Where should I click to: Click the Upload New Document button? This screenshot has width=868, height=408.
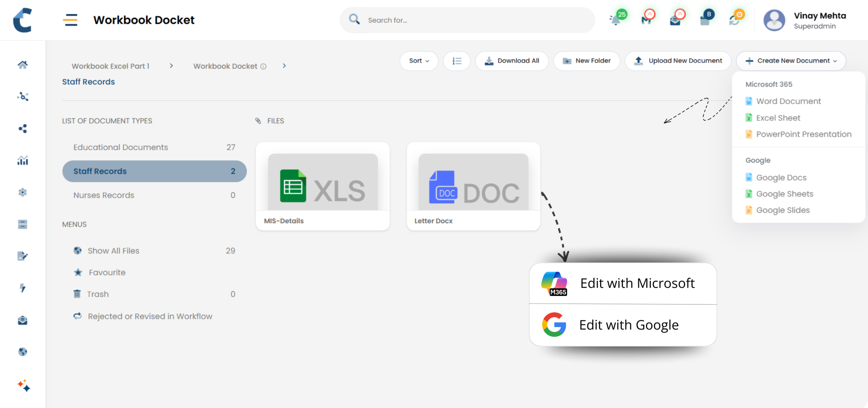point(678,61)
